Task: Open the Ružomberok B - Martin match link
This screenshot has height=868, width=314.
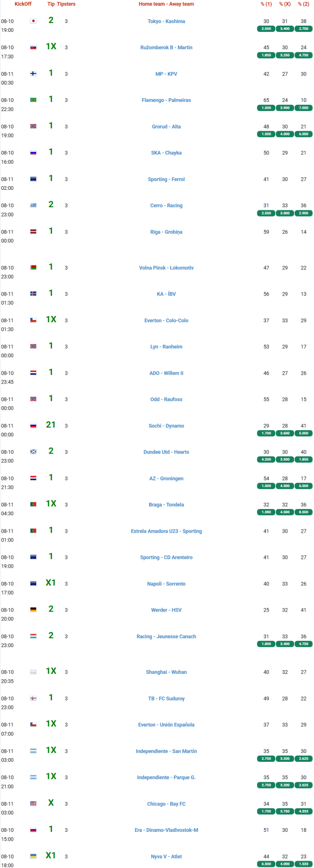Action: pyautogui.click(x=166, y=48)
